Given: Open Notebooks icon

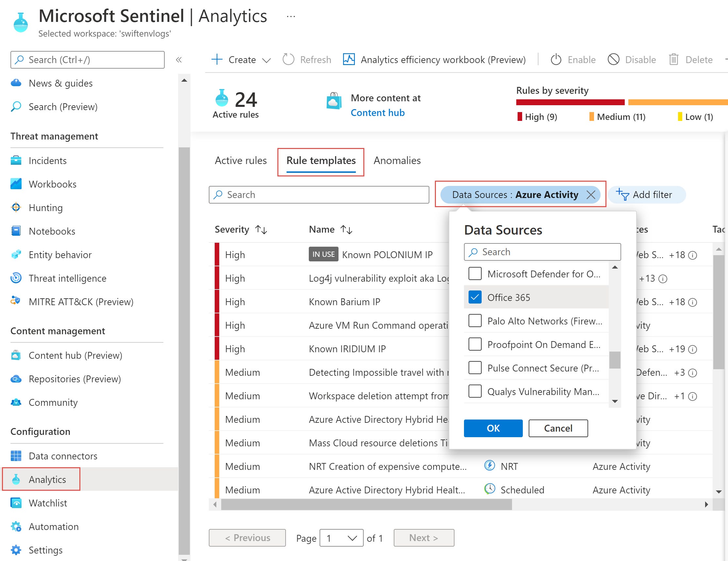Looking at the screenshot, I should tap(16, 231).
